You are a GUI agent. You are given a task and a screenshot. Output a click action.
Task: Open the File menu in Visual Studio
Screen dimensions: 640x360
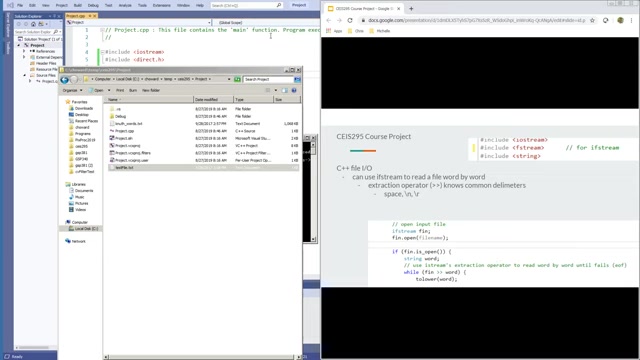tap(20, 5)
